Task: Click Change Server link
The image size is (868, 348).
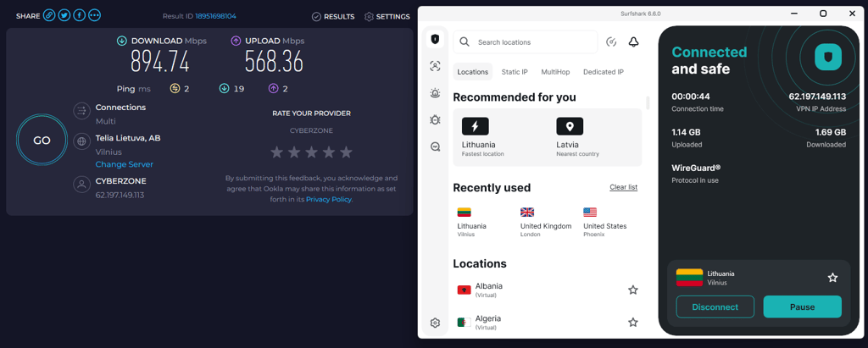Action: [124, 164]
